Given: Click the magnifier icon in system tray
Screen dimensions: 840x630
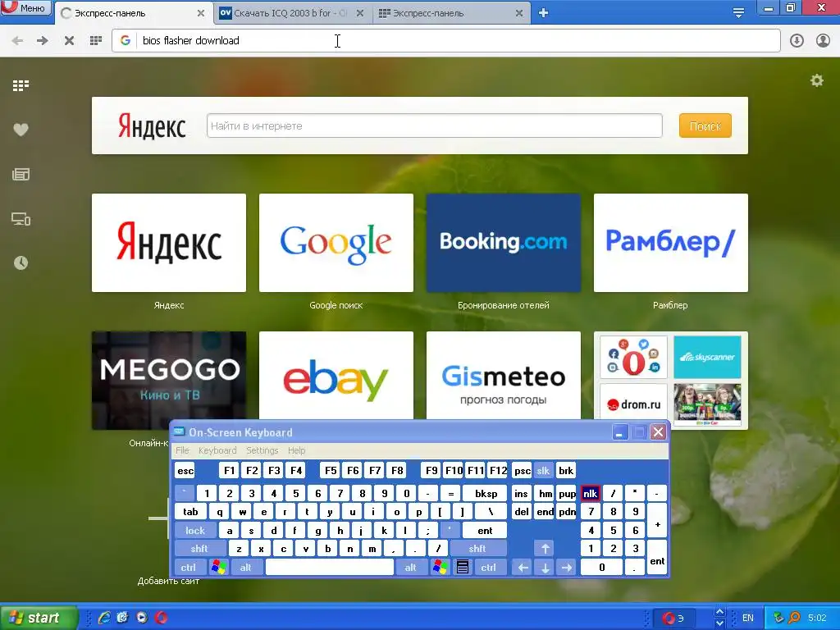Looking at the screenshot, I should (x=794, y=618).
